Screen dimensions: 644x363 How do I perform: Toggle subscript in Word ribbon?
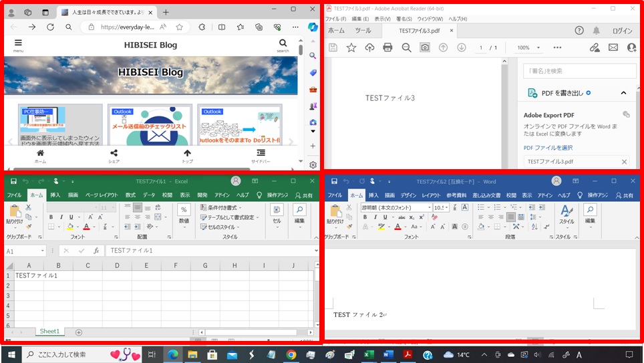(x=412, y=217)
